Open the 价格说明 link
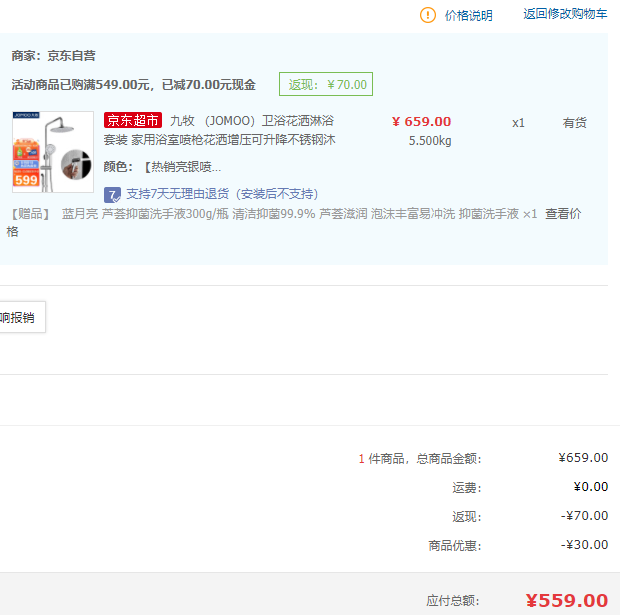 click(469, 16)
